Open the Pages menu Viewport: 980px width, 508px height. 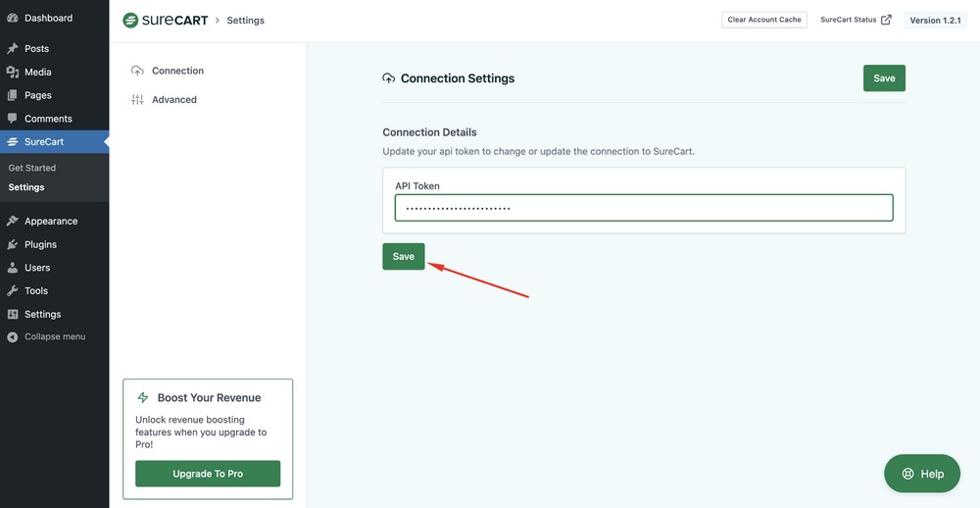coord(54,95)
